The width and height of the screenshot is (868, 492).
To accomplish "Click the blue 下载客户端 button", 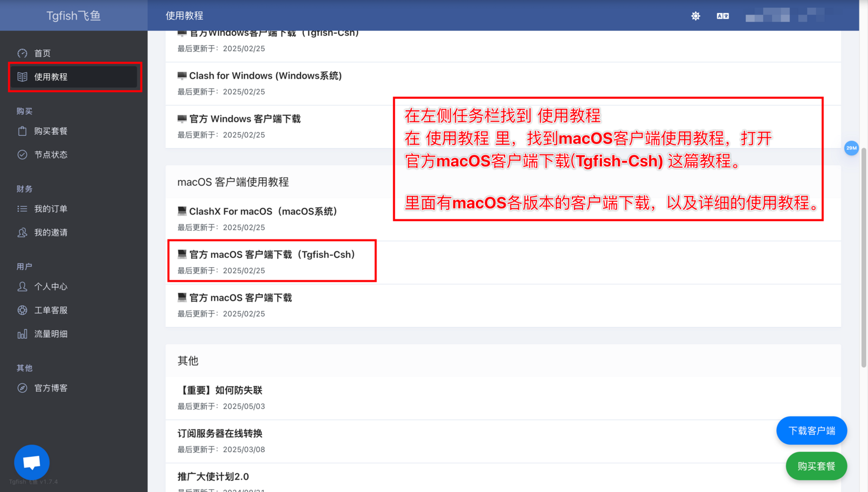I will click(x=812, y=431).
